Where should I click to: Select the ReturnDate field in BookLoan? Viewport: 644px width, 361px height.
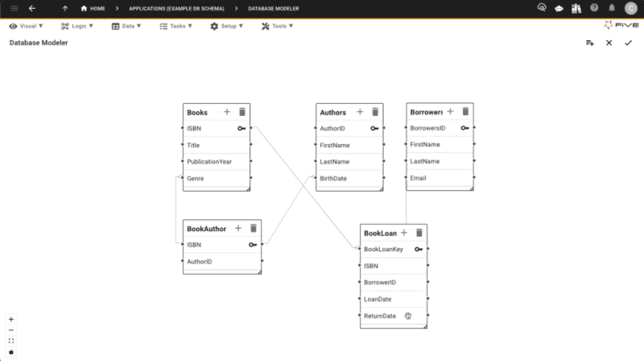click(380, 316)
